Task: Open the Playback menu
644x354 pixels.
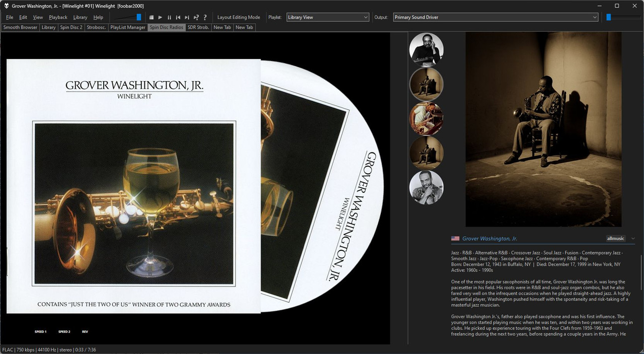Action: 58,17
